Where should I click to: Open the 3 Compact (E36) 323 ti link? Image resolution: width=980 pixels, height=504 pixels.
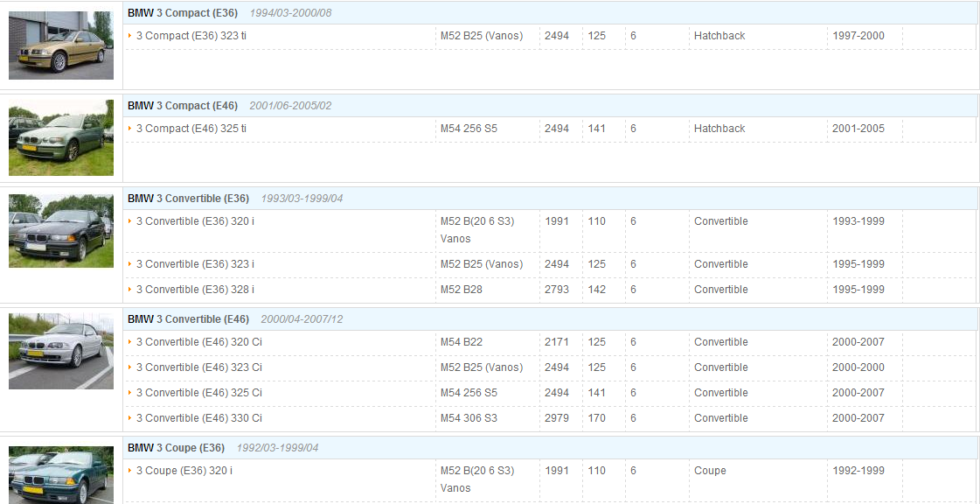[191, 36]
